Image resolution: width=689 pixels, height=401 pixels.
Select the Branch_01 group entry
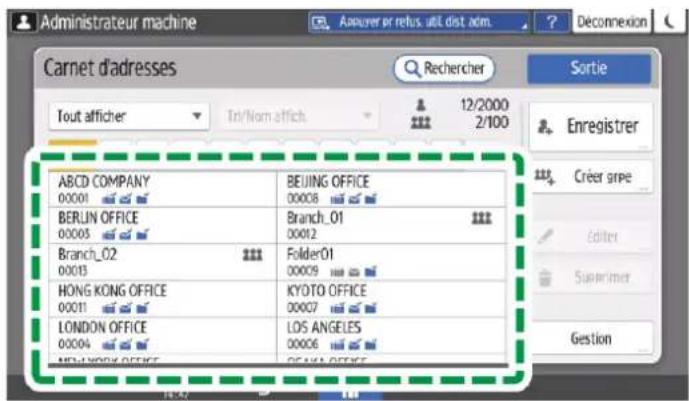[391, 225]
